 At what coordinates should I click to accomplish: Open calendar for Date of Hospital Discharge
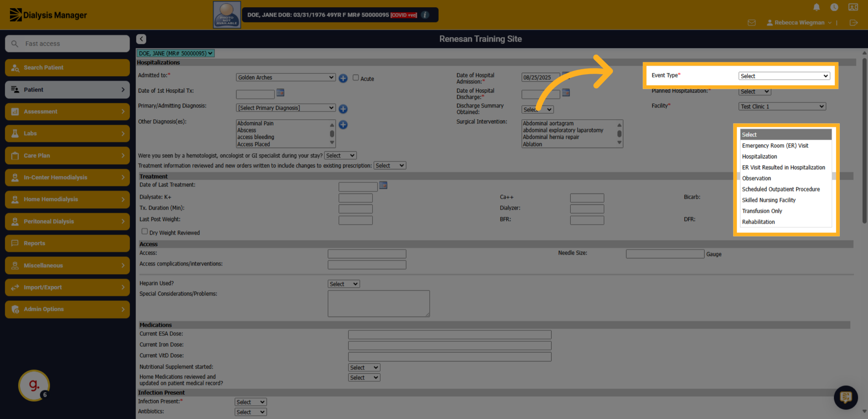(x=566, y=93)
